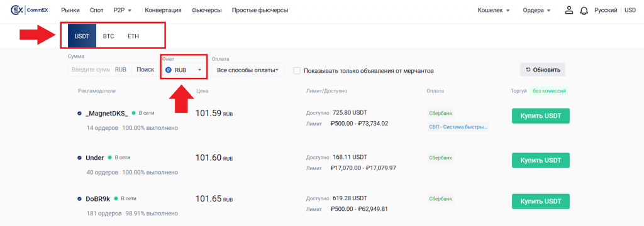644x226 pixels.
Task: Open advertiser _MagnetDKS_ profile
Action: (107, 113)
